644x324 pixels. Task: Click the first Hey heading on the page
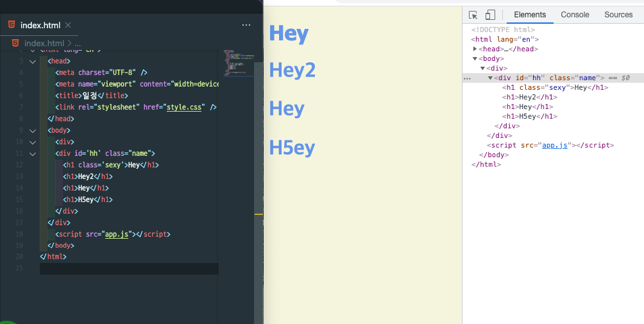coord(289,33)
